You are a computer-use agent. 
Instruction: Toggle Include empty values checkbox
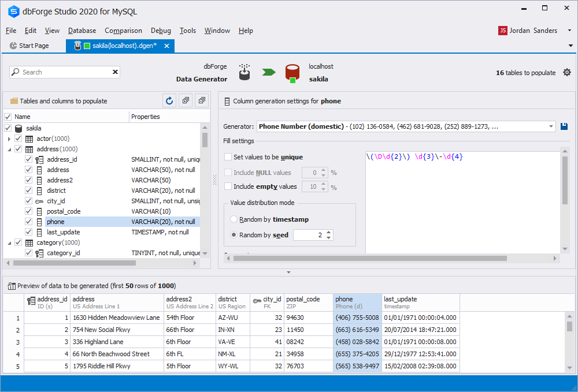pyautogui.click(x=228, y=186)
